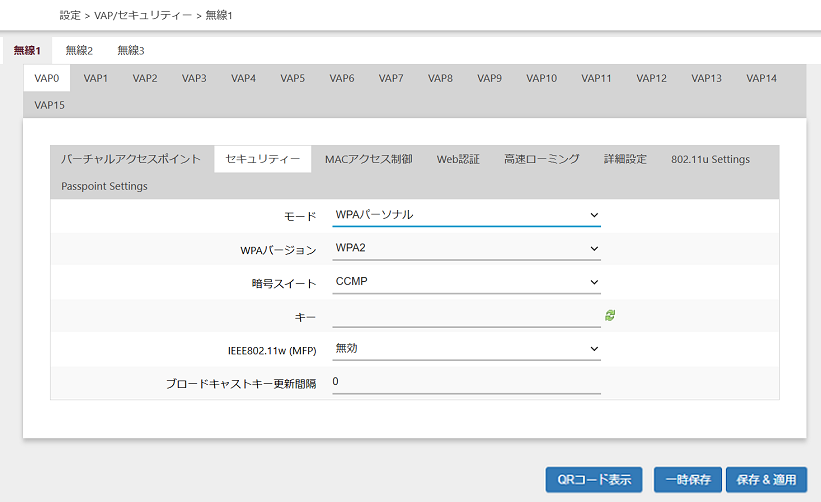Click the キー input field
This screenshot has height=502, width=821.
point(466,315)
